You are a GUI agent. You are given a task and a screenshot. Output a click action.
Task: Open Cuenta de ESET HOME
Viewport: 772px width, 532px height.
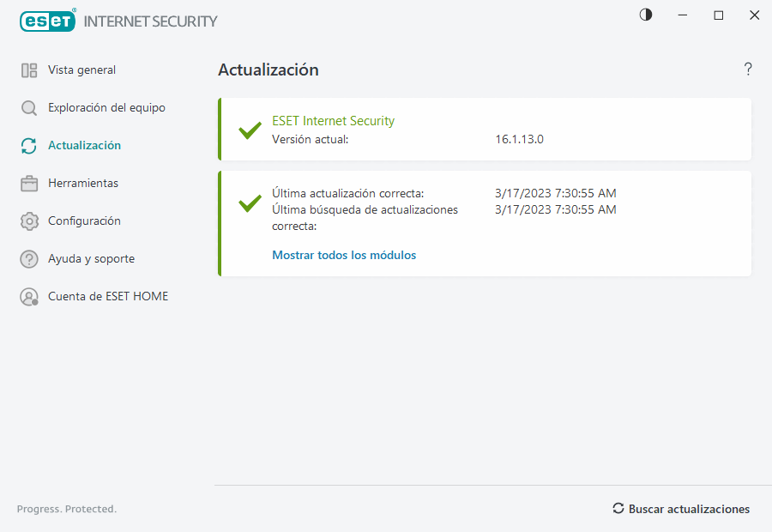[108, 297]
